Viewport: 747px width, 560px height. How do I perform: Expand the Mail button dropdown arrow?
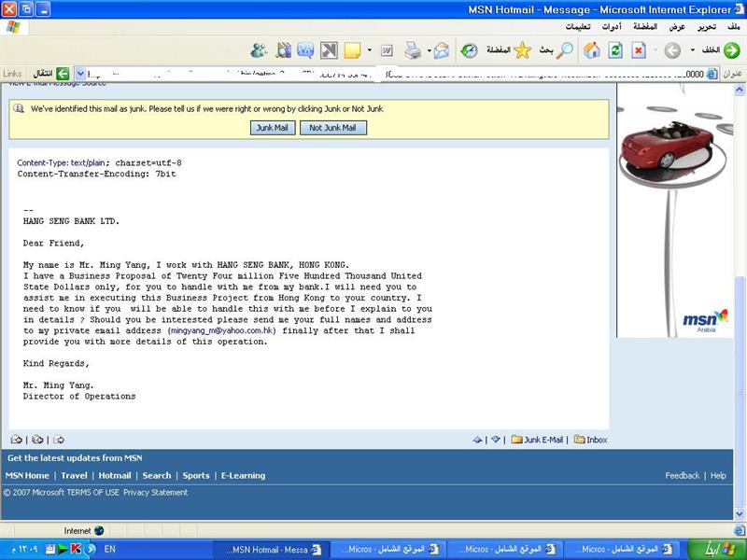click(429, 50)
